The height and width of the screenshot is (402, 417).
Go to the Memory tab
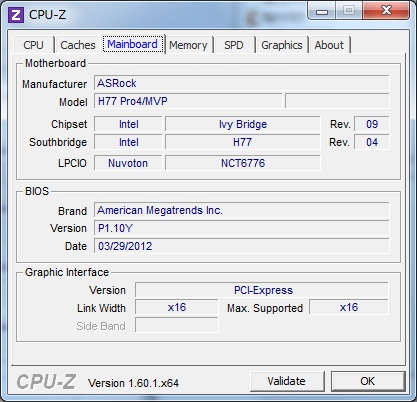[x=188, y=45]
